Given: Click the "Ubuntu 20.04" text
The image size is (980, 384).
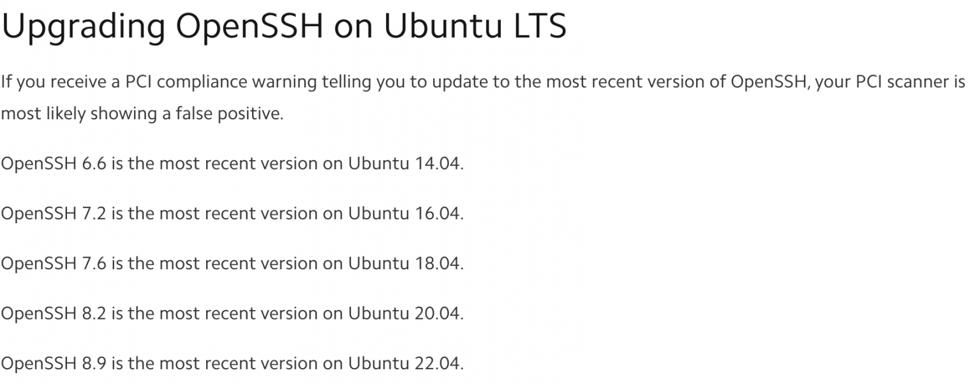Looking at the screenshot, I should (404, 314).
